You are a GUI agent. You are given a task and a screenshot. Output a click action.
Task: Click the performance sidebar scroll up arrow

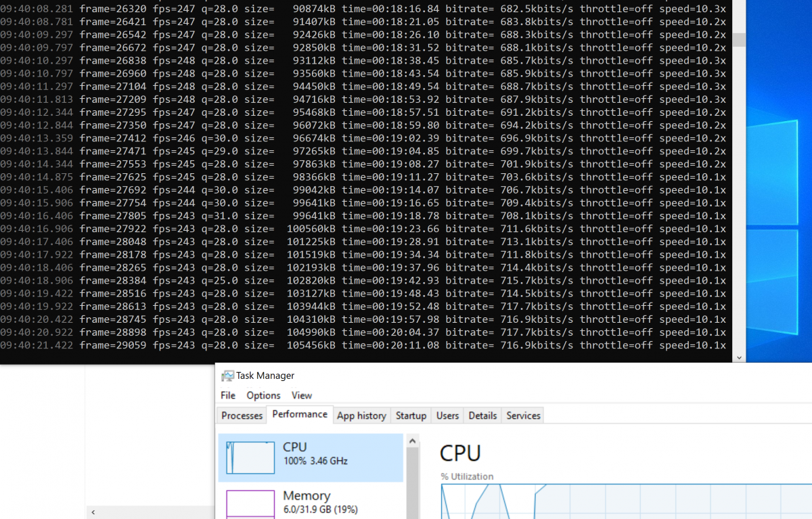click(411, 441)
